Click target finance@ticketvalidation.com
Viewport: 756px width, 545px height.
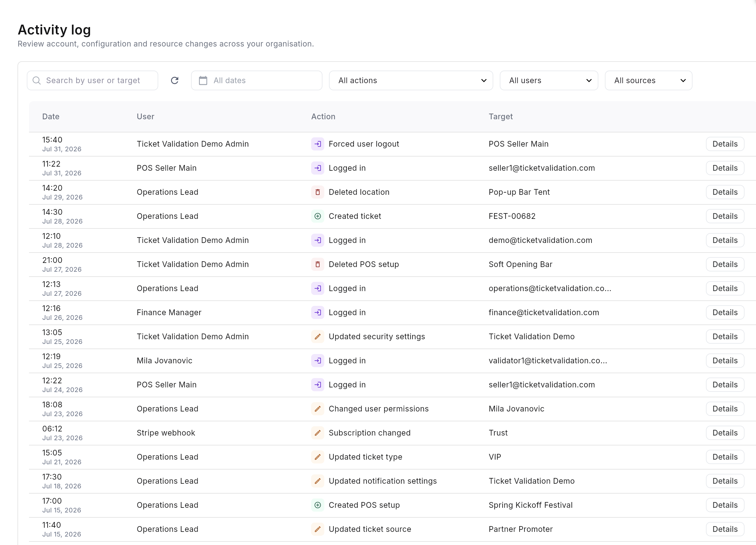(x=544, y=312)
